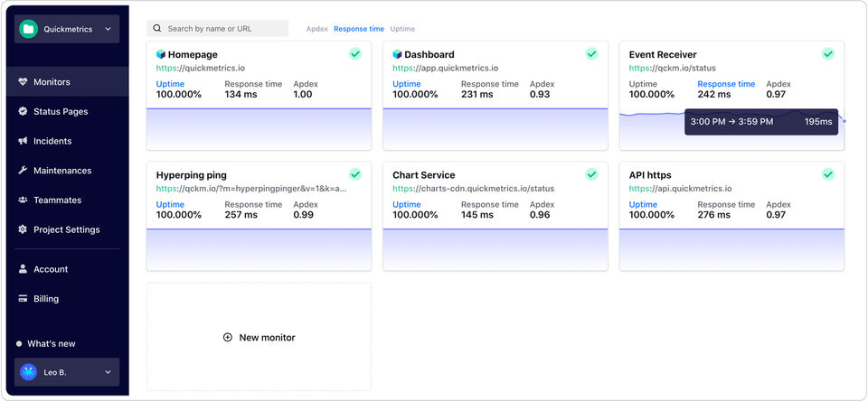The height and width of the screenshot is (401, 868).
Task: Select Response time metric on Homepage card
Action: (x=253, y=84)
